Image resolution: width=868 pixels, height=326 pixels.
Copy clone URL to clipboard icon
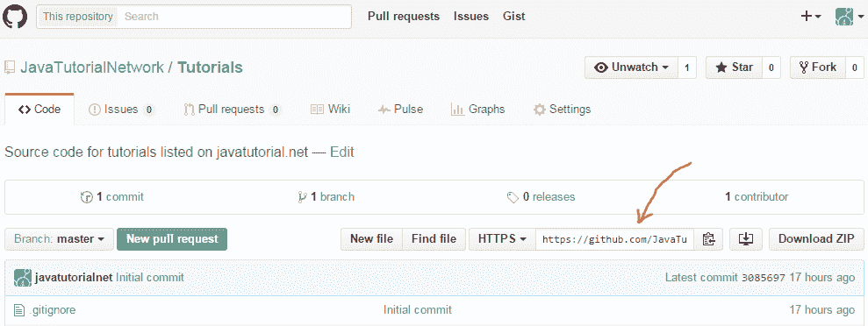[x=708, y=239]
